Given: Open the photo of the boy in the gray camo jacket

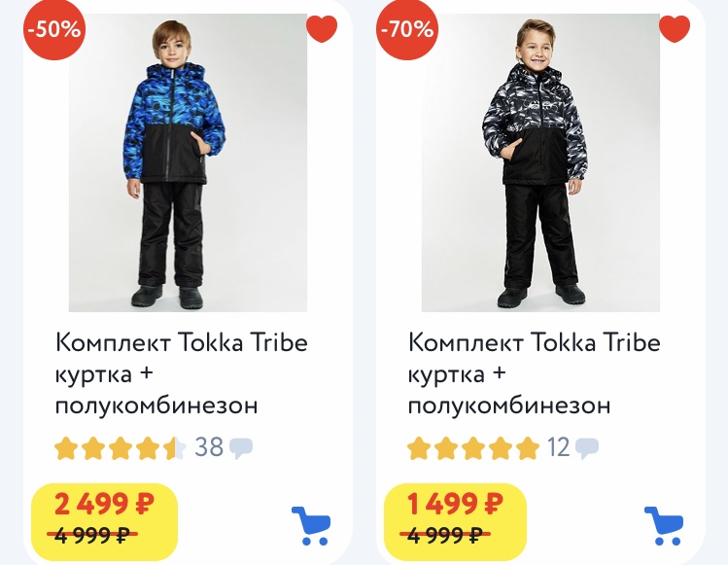Looking at the screenshot, I should (x=539, y=163).
